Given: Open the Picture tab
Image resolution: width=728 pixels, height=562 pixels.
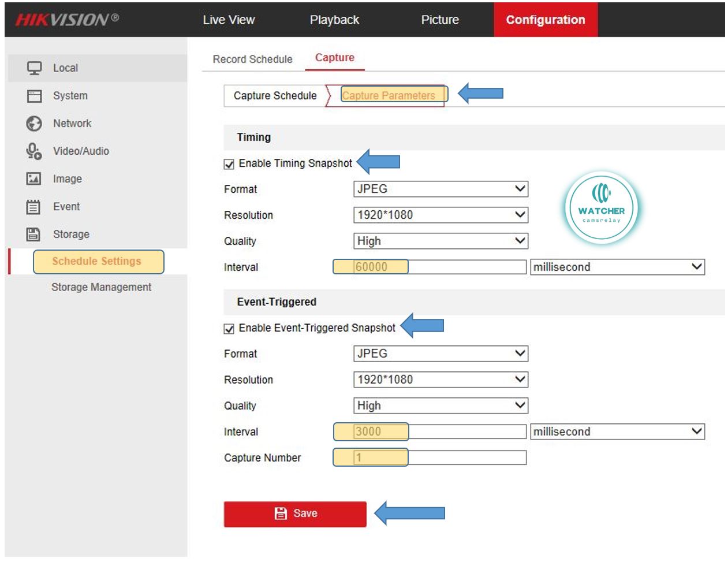Looking at the screenshot, I should click(440, 20).
